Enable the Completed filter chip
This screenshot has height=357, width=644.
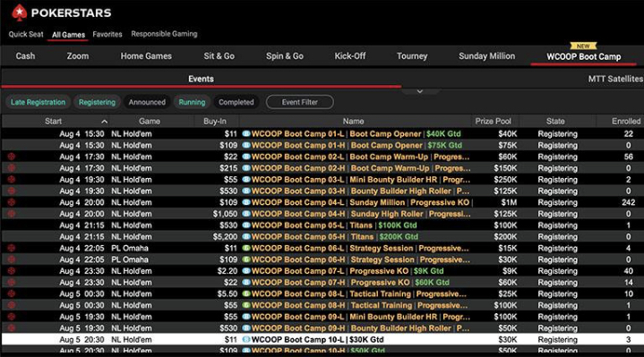click(x=236, y=102)
